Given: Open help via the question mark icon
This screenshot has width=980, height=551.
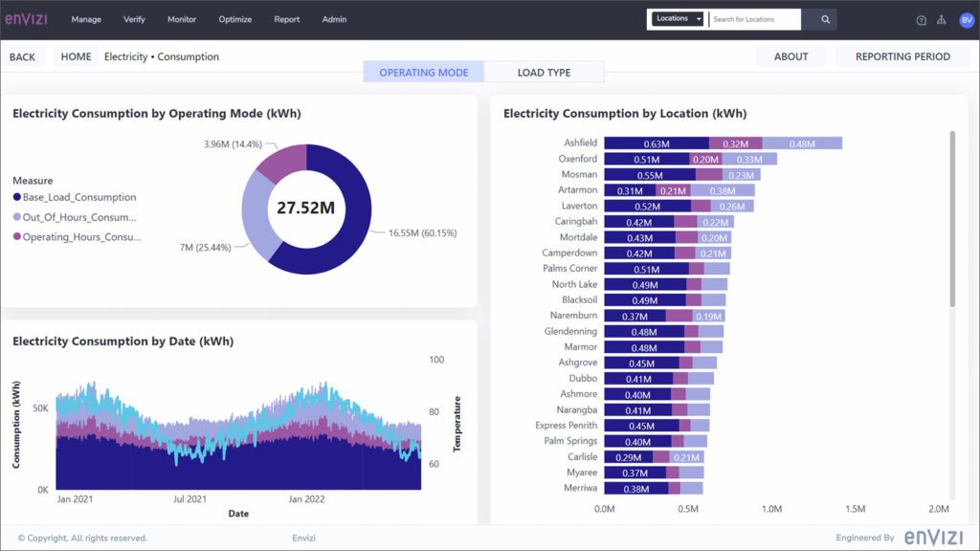Looking at the screenshot, I should coord(922,20).
